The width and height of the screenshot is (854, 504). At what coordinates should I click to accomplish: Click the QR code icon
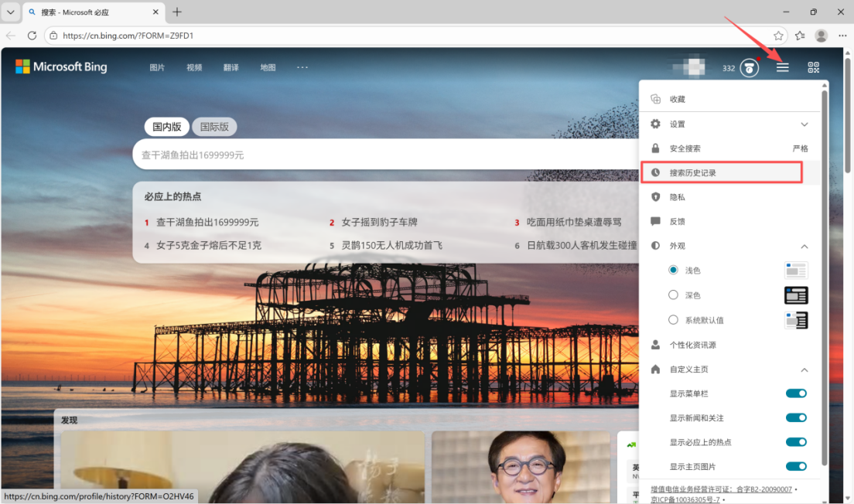(813, 68)
